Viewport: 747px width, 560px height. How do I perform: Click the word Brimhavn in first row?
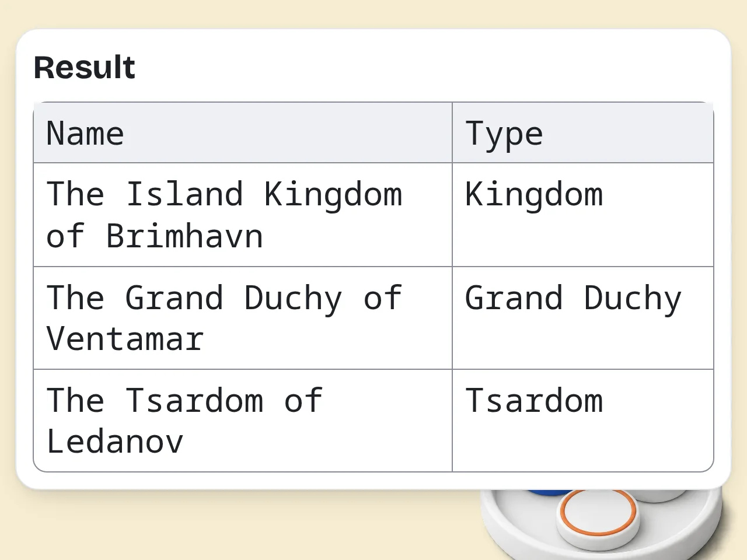(184, 236)
